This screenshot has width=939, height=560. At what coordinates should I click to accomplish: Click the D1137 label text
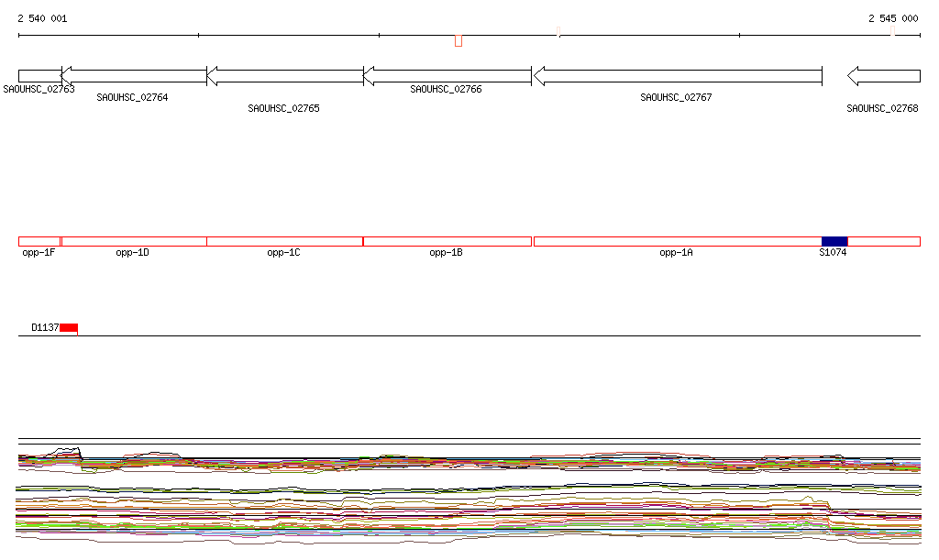[45, 327]
